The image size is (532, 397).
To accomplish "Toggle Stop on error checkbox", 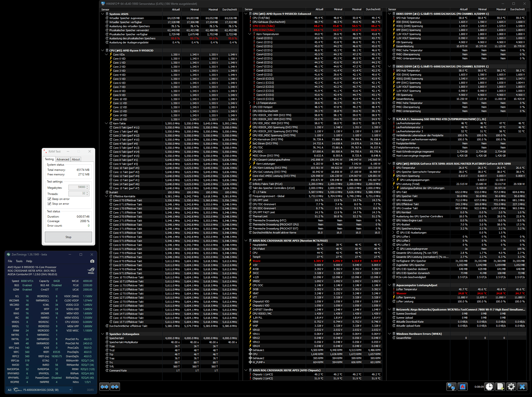I will coord(49,204).
